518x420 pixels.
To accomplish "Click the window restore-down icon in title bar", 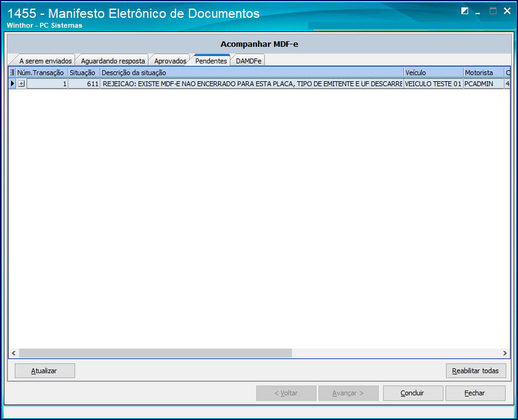I will [x=464, y=11].
